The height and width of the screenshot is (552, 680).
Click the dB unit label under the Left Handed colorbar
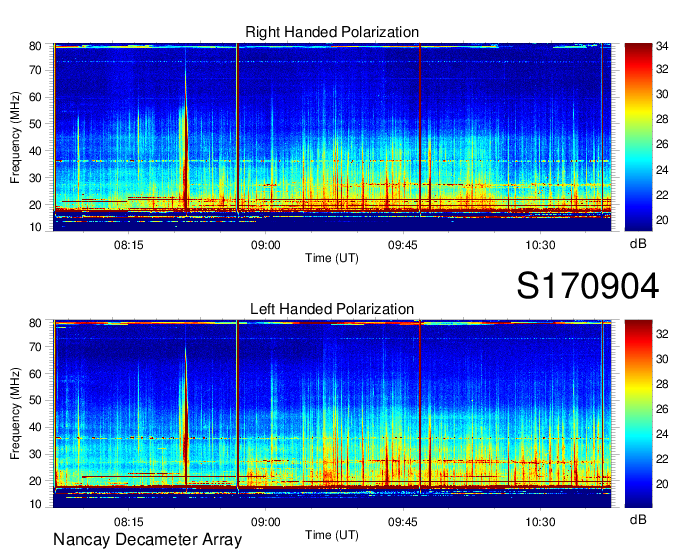638,519
